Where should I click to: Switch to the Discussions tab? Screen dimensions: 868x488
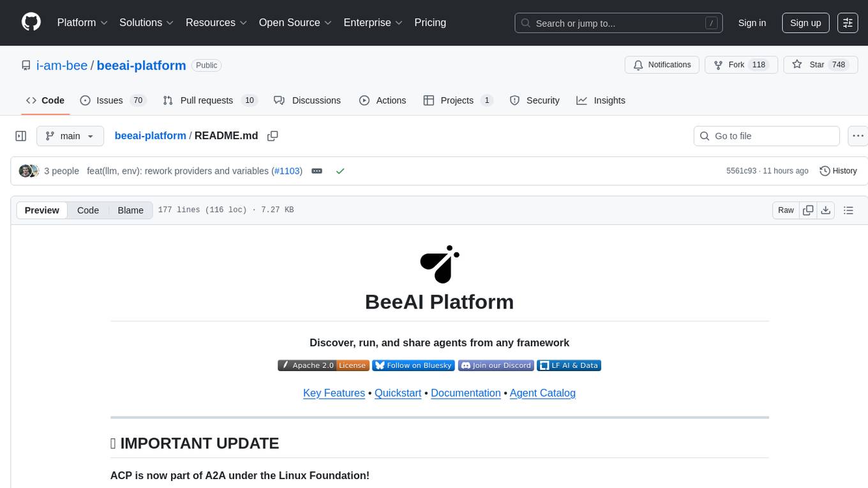(307, 100)
